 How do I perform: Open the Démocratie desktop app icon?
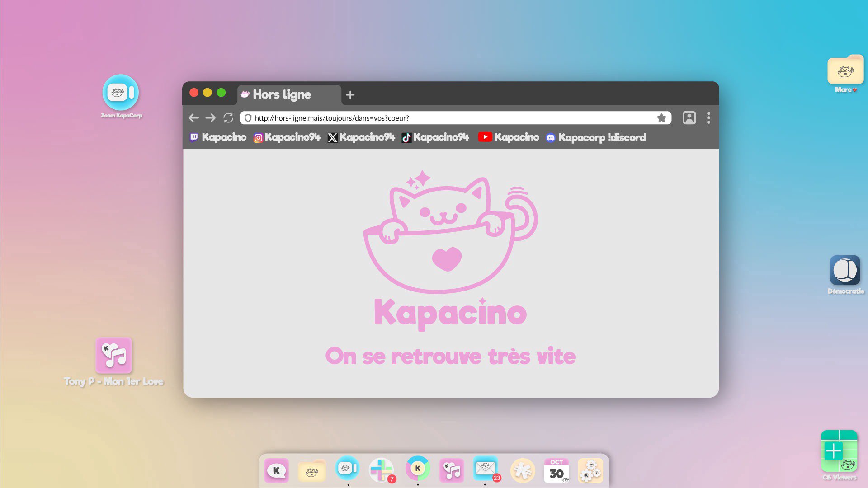coord(845,270)
